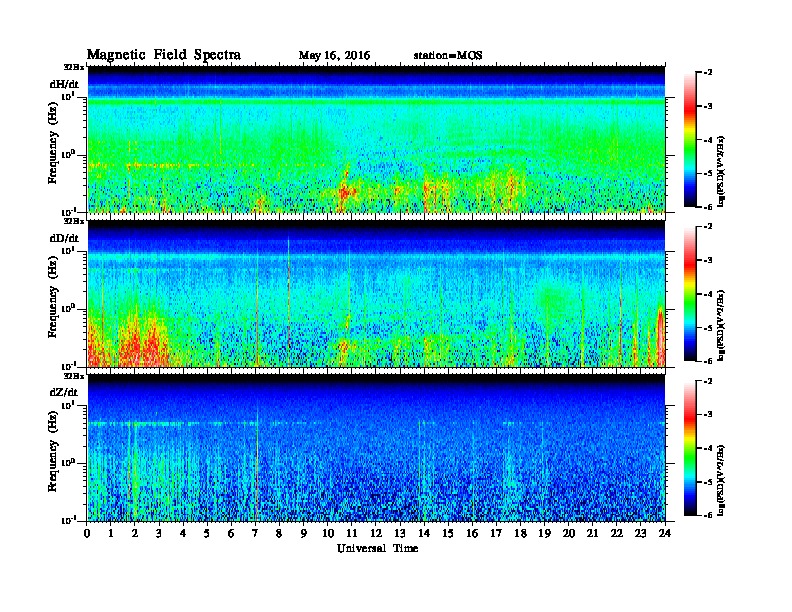Screen dimensions: 792x612
Task: Select the date text "May 16, 2016"
Action: [x=334, y=56]
